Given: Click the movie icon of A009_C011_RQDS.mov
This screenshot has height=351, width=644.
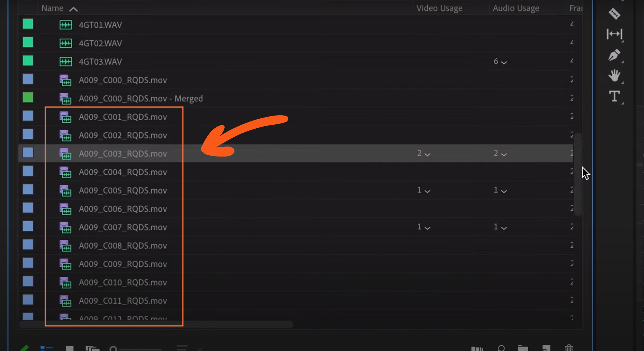Looking at the screenshot, I should pyautogui.click(x=65, y=301).
